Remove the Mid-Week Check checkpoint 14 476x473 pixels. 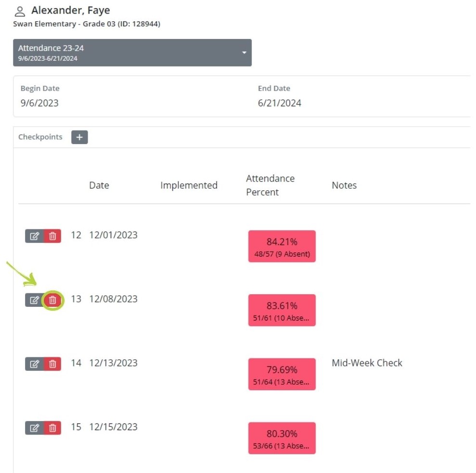coord(53,364)
